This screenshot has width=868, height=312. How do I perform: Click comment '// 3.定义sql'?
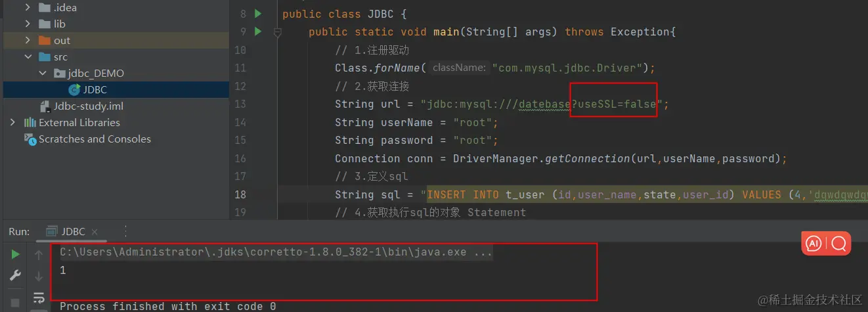pos(372,176)
